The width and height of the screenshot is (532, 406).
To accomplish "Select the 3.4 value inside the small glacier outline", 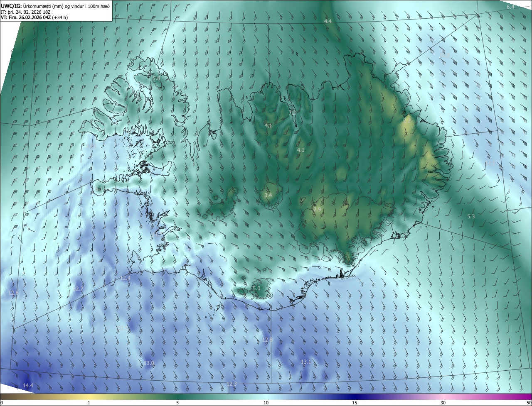I will click(x=268, y=195).
